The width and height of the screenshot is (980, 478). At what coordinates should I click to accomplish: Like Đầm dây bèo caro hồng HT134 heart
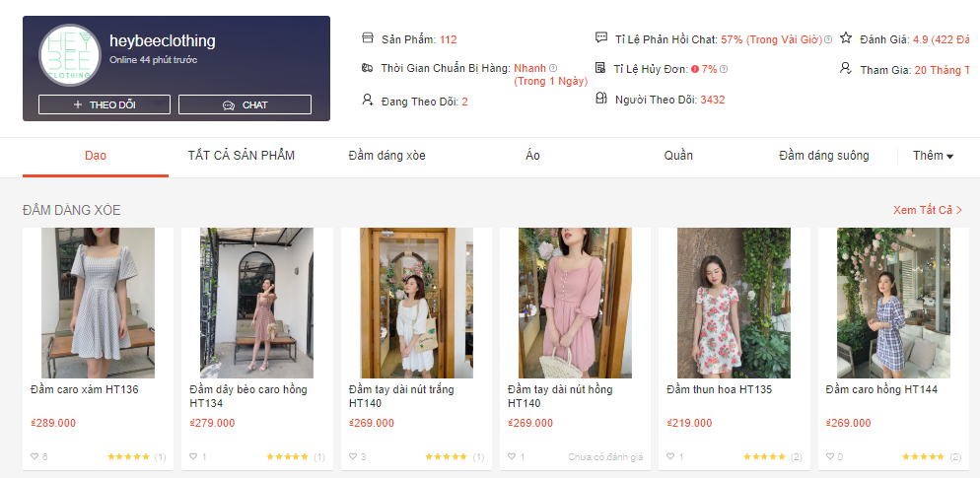(193, 456)
